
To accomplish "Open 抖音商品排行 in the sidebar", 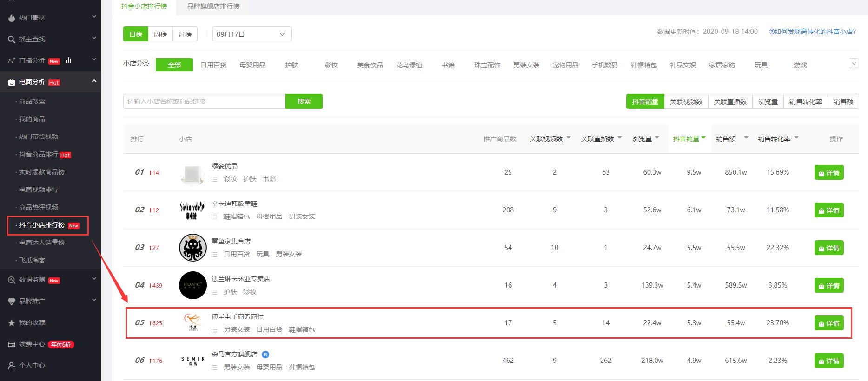I will (x=39, y=154).
